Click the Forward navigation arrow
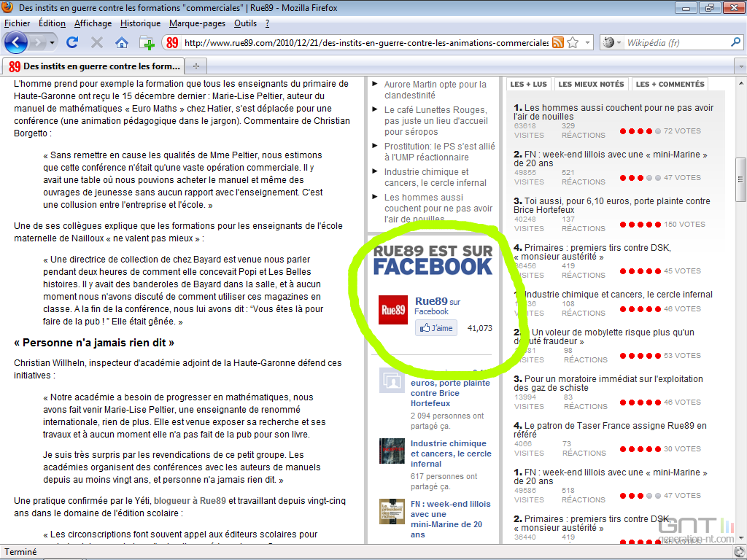 point(37,43)
